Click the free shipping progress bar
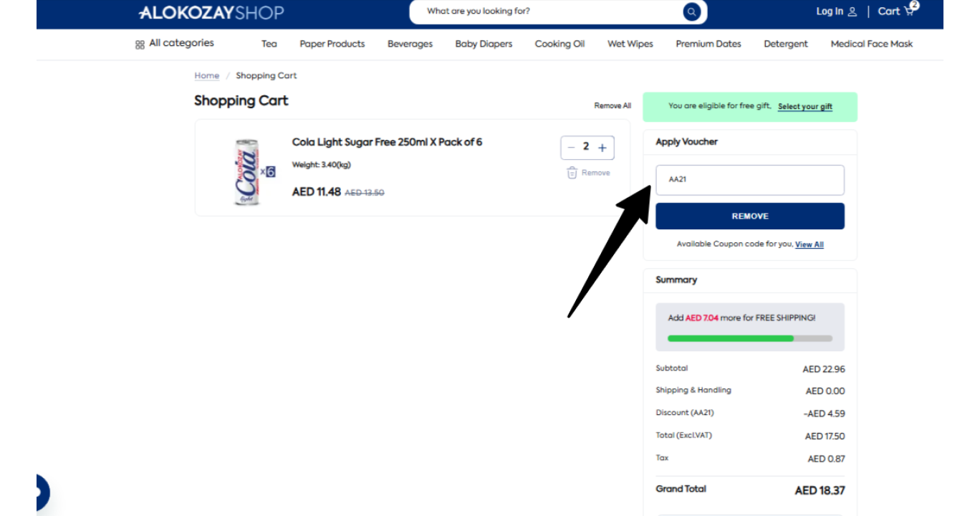Screen dimensions: 980x516 (x=750, y=338)
